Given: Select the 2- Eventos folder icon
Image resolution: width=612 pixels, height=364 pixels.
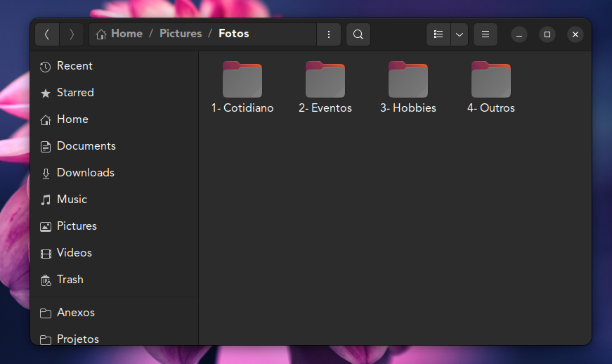Looking at the screenshot, I should click(325, 79).
